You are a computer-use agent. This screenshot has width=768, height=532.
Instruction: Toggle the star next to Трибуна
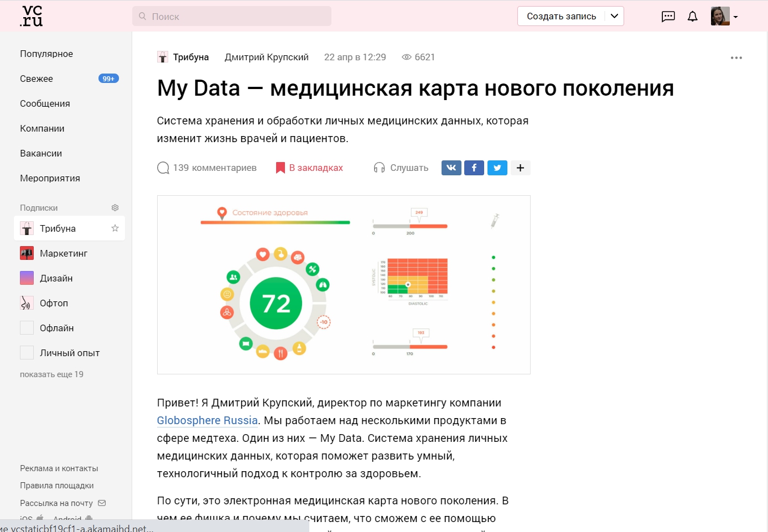(x=115, y=228)
